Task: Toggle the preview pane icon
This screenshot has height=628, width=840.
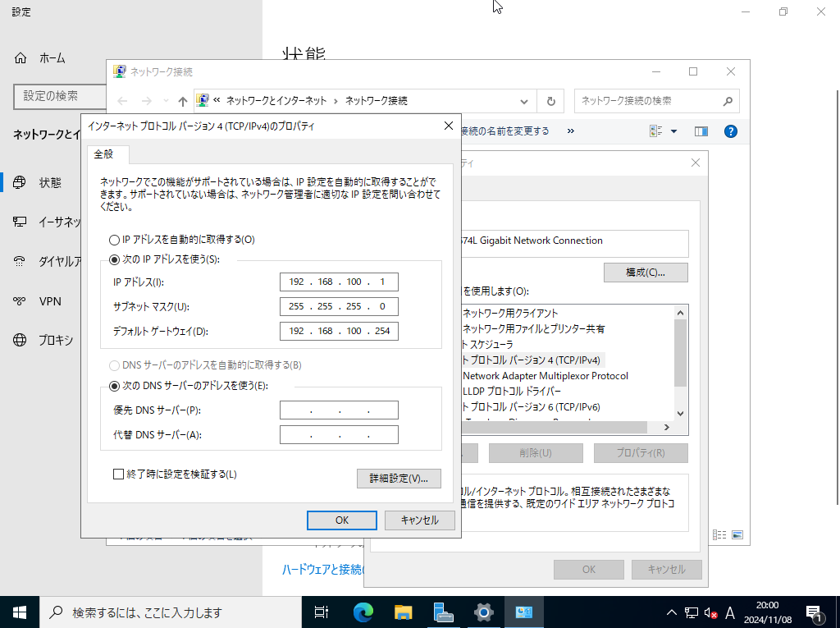Action: [x=701, y=131]
